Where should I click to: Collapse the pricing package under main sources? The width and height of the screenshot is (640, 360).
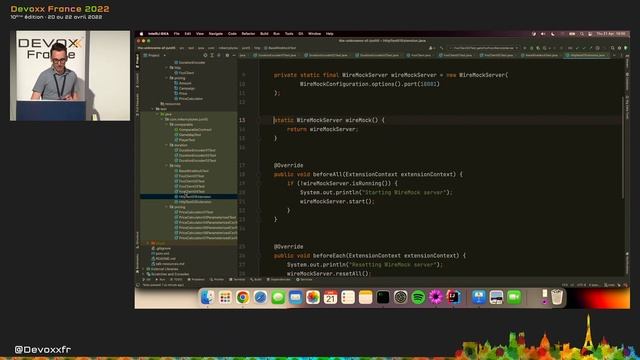pos(167,78)
